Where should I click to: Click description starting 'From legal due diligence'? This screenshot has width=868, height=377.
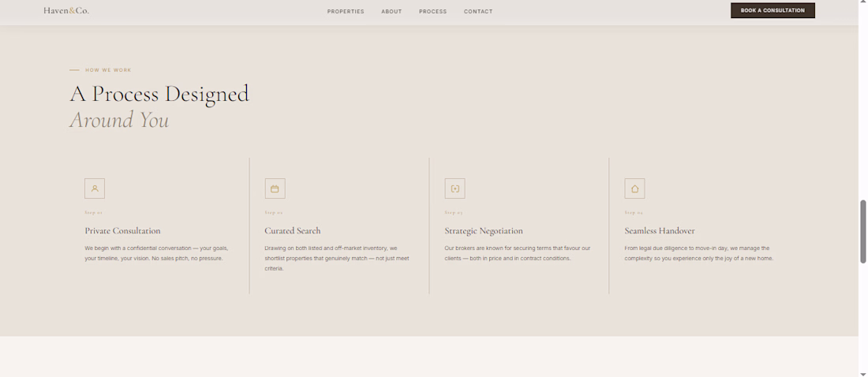click(698, 253)
